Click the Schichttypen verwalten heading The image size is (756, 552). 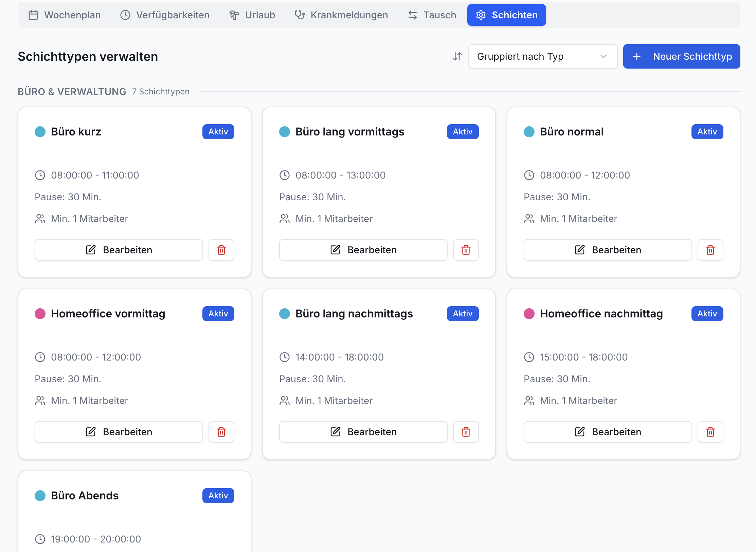pos(88,56)
